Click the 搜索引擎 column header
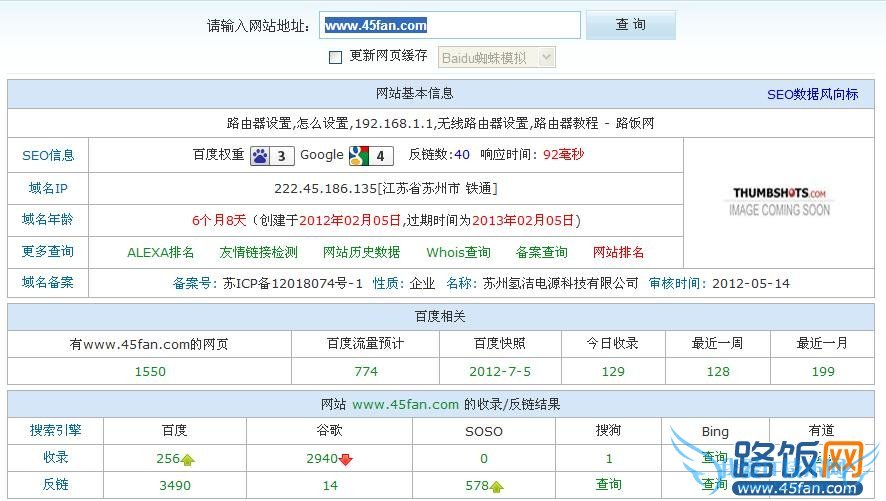The width and height of the screenshot is (886, 501). pyautogui.click(x=55, y=431)
